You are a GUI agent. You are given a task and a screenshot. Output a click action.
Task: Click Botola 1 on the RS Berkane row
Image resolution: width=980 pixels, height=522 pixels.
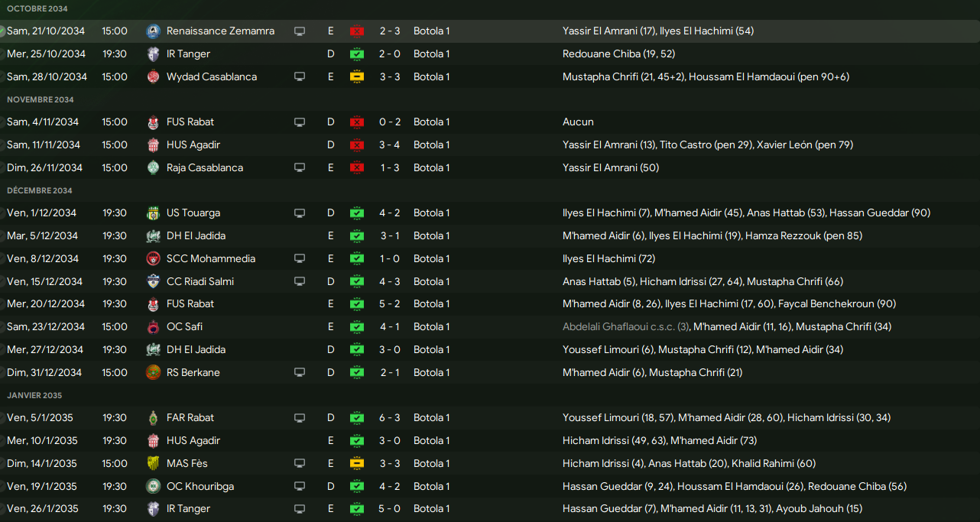click(x=431, y=373)
